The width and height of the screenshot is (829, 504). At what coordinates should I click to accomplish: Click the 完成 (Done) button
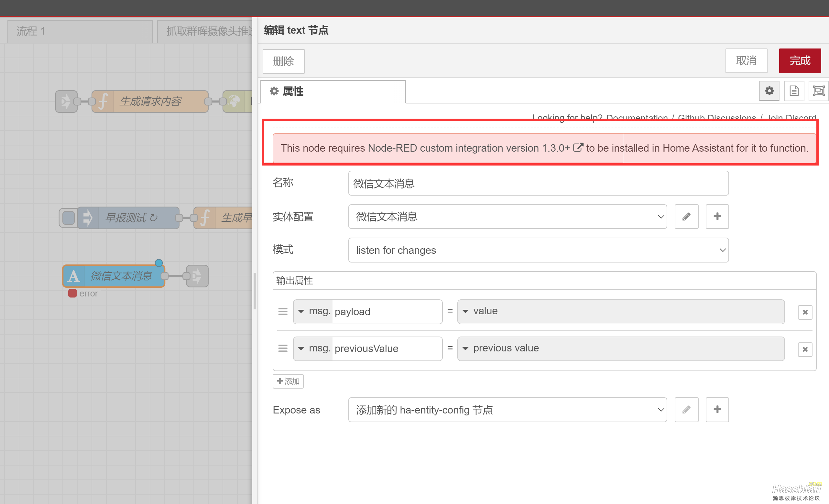800,61
